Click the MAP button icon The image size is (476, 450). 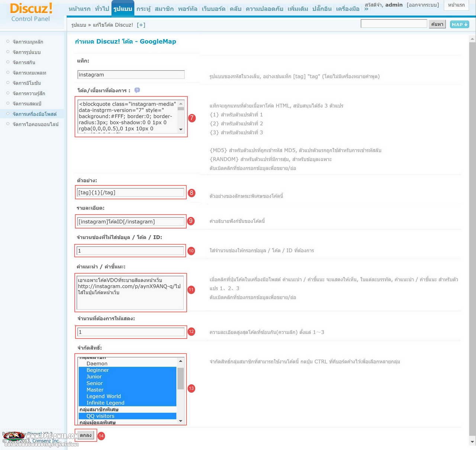[x=459, y=25]
